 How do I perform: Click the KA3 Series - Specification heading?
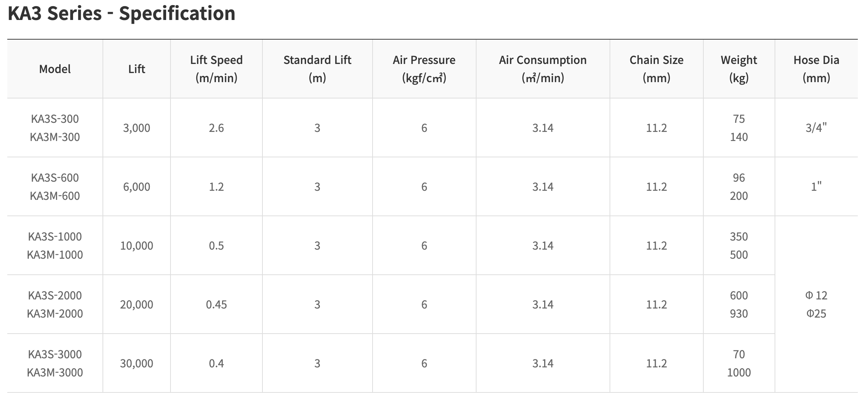(x=121, y=14)
